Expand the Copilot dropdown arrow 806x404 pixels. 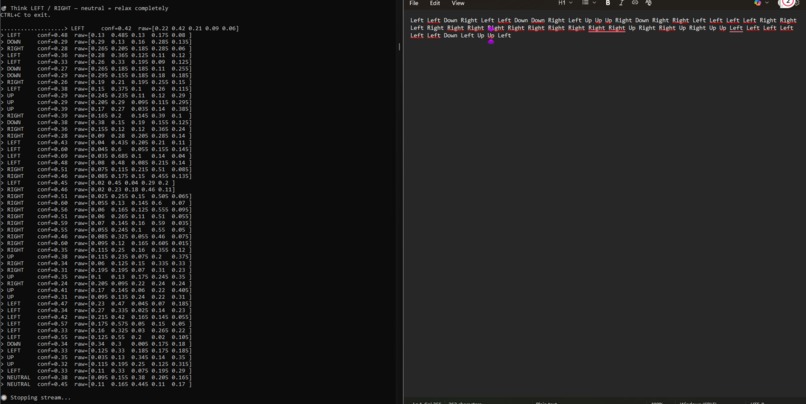(766, 3)
